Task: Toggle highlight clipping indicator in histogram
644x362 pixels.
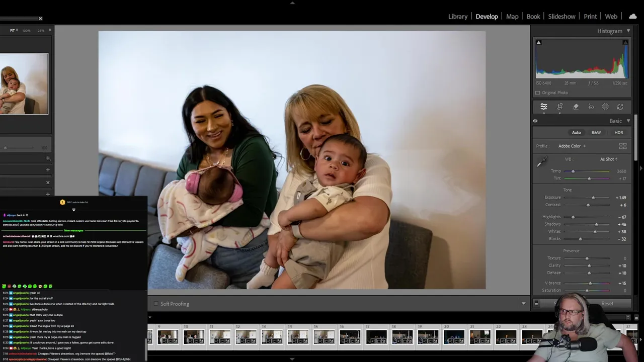Action: 625,42
